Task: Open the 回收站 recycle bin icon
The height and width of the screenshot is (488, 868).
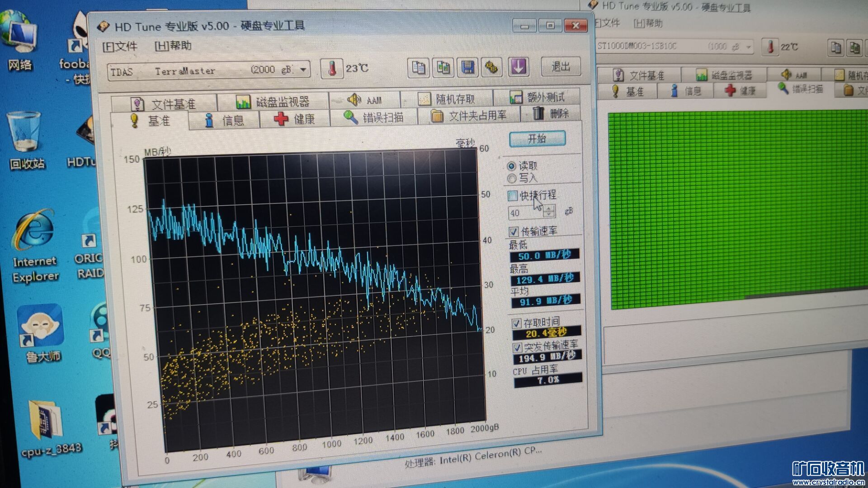Action: pos(25,140)
